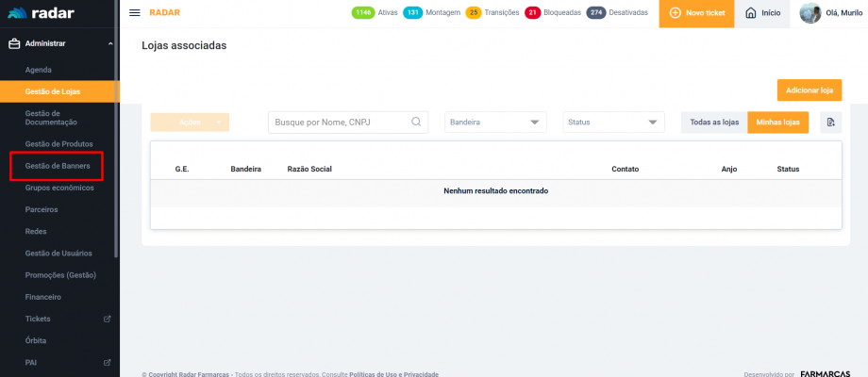Click the Tickets external link icon
This screenshot has width=868, height=377.
click(107, 319)
